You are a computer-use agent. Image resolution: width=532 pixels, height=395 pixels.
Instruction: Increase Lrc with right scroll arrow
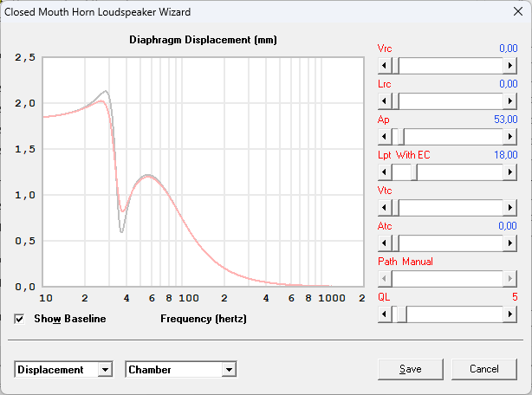[x=510, y=101]
